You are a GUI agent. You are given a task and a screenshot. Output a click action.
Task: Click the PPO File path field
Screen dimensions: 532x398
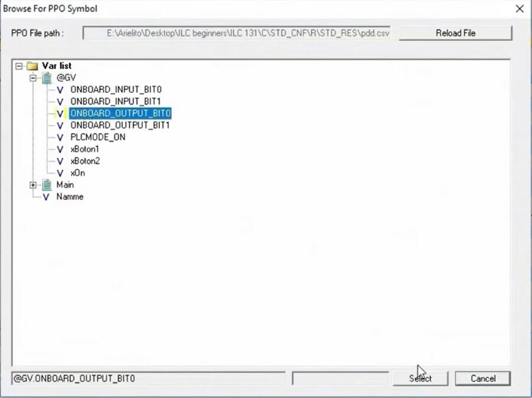tap(238, 33)
